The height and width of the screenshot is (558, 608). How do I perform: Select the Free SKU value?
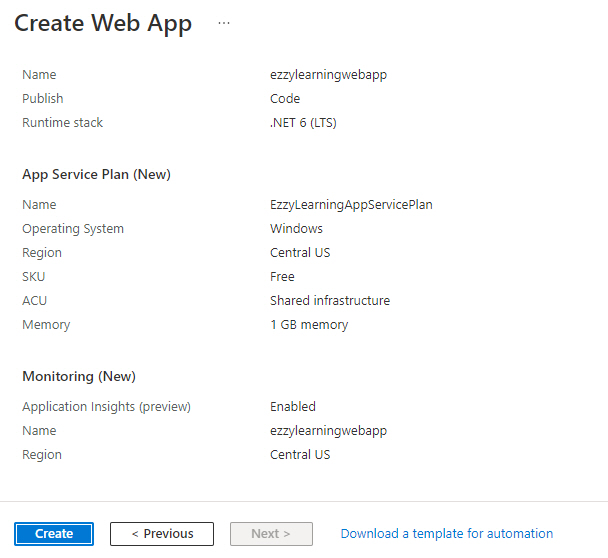point(282,277)
